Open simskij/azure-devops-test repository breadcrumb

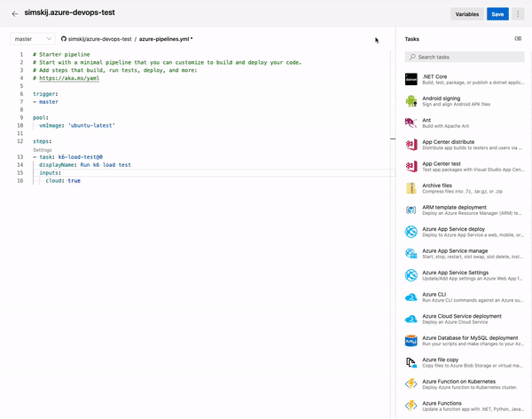pyautogui.click(x=99, y=39)
